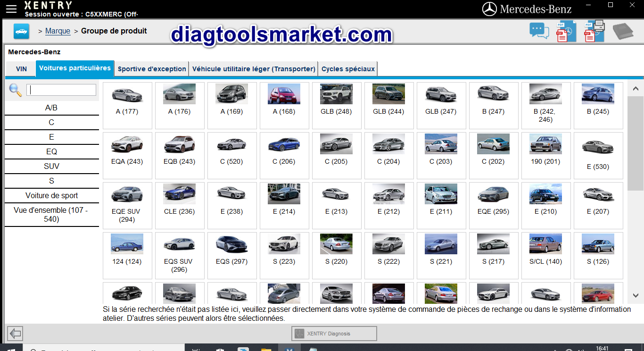Click the Marque breadcrumb link

[58, 31]
